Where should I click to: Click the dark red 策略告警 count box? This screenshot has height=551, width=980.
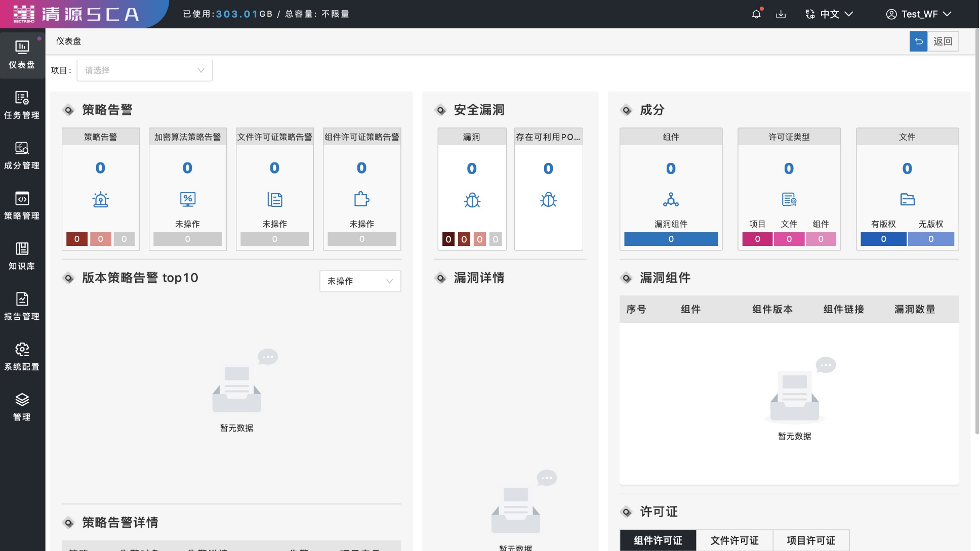(x=77, y=239)
